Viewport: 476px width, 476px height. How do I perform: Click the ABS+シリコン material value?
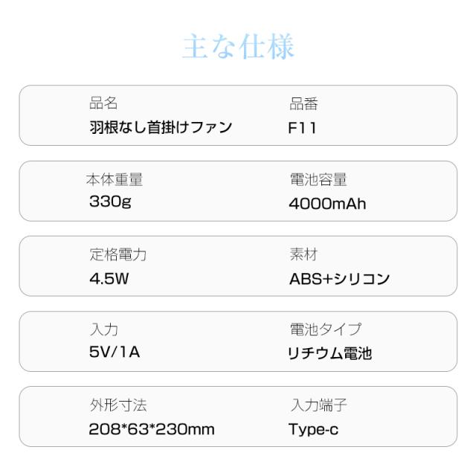pos(339,279)
